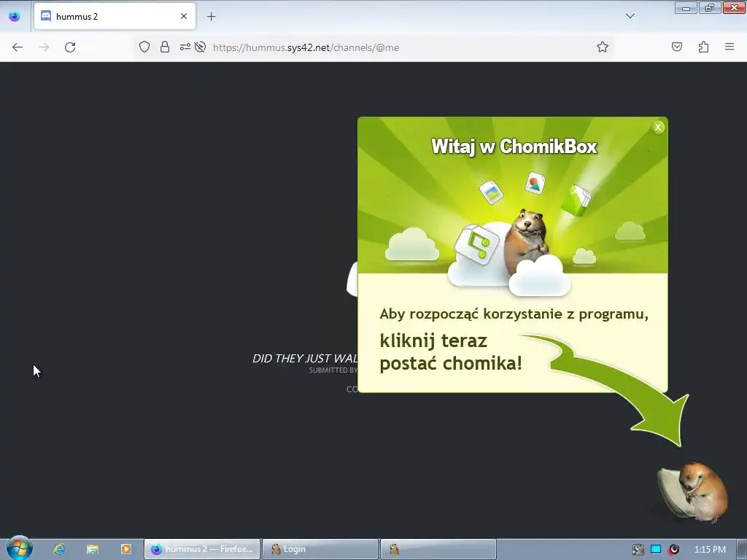
Task: Close the hummus 2 tab
Action: 184,17
